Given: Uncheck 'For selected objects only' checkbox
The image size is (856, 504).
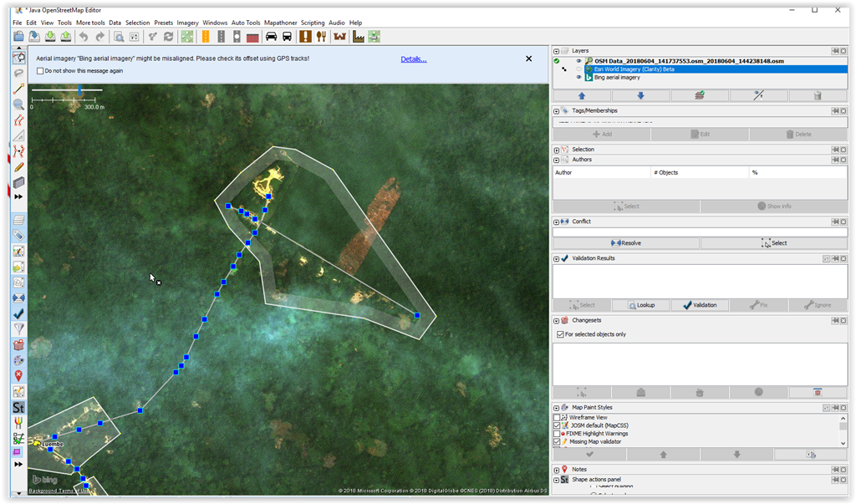Looking at the screenshot, I should pos(560,334).
